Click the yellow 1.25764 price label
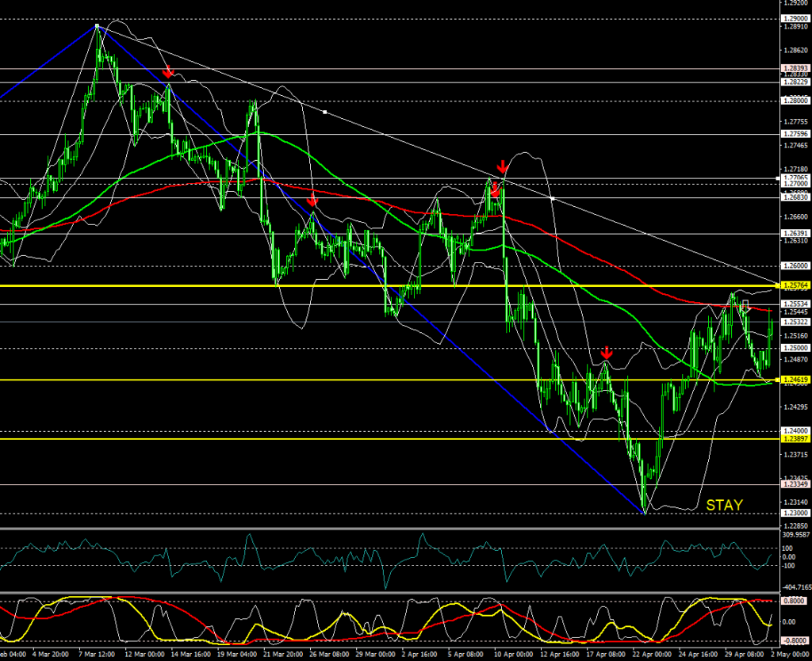 795,285
